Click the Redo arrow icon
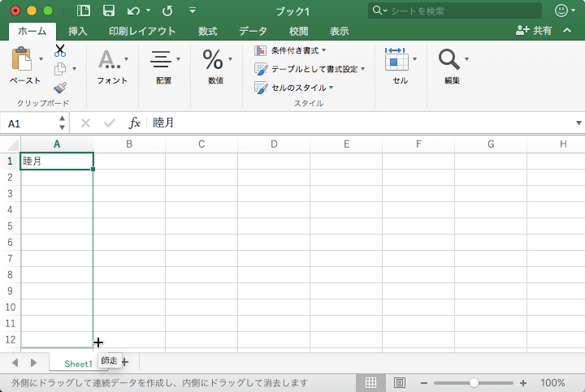 [x=167, y=11]
